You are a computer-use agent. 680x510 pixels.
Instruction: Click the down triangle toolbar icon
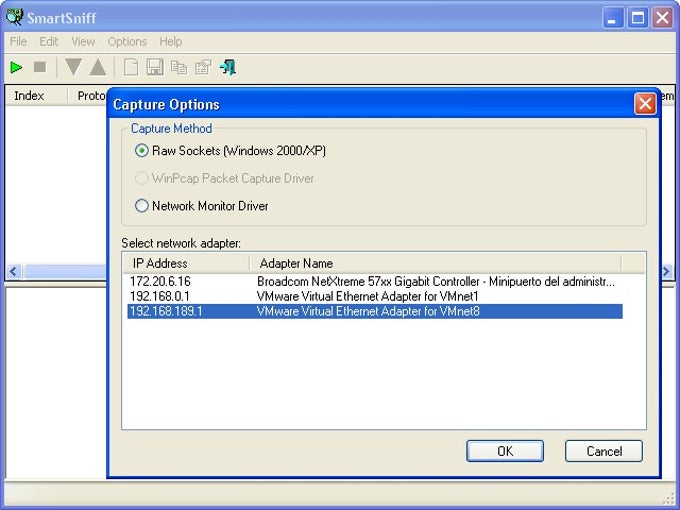(73, 67)
